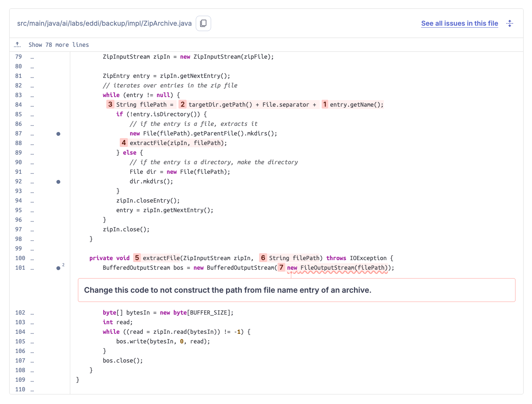Screen dimensions: 532x404
Task: Click issue marker dot on line 92
Action: pyautogui.click(x=58, y=182)
